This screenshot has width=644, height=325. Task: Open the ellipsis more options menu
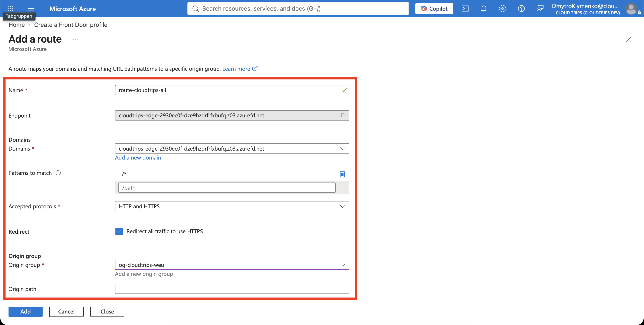(x=75, y=39)
